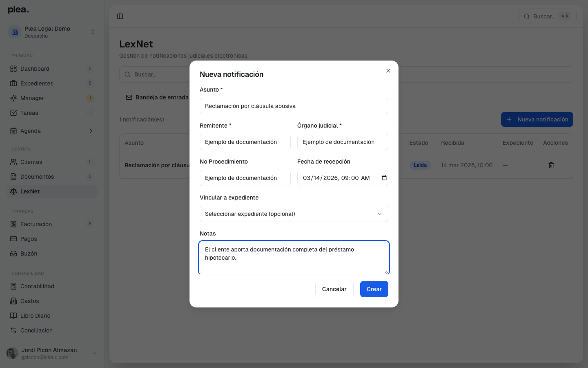Focus the Remitente input field
The image size is (588, 368).
click(245, 142)
